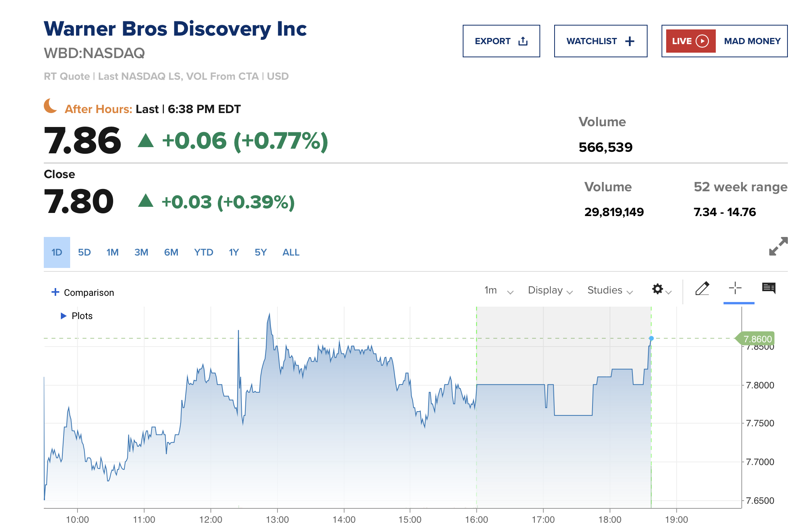The width and height of the screenshot is (796, 532).
Task: Open the Display dropdown menu
Action: pos(550,290)
